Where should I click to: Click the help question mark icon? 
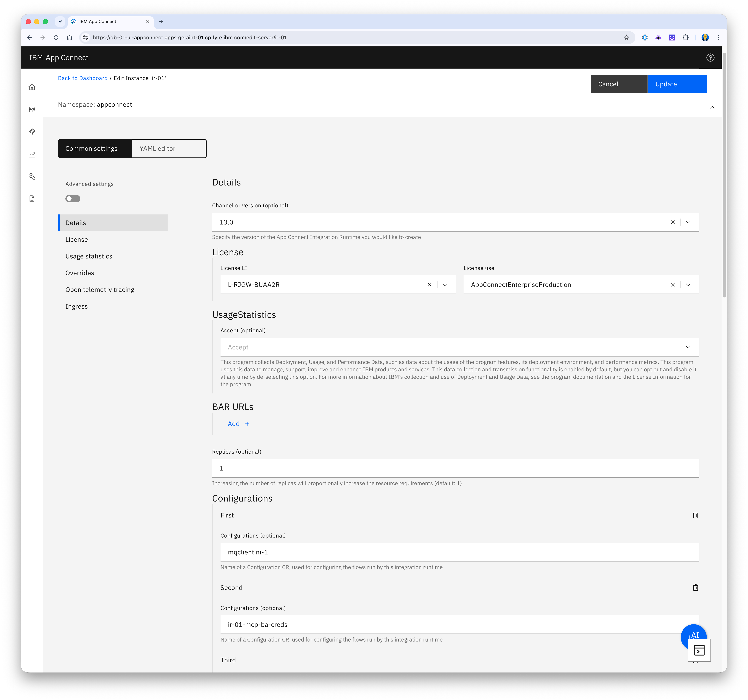pyautogui.click(x=710, y=58)
